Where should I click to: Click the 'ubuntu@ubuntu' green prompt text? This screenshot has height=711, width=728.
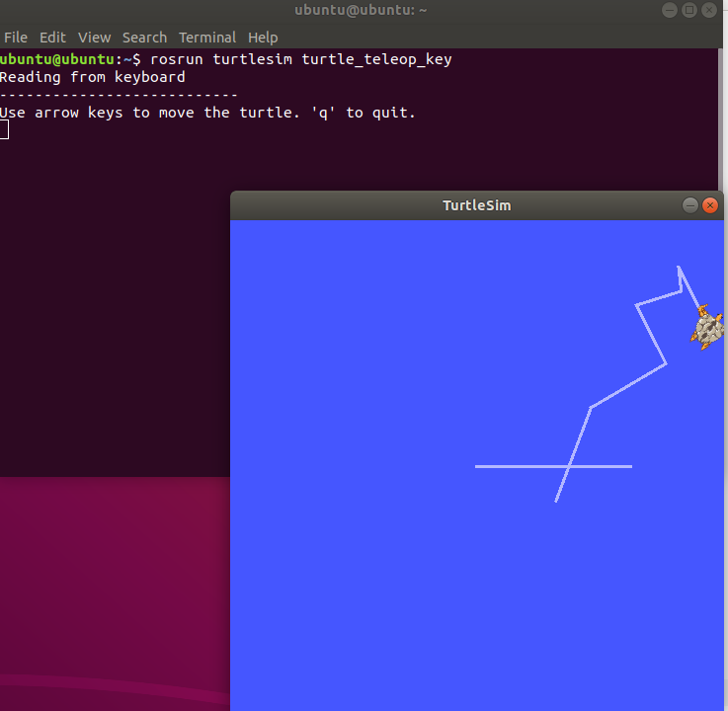(x=57, y=59)
